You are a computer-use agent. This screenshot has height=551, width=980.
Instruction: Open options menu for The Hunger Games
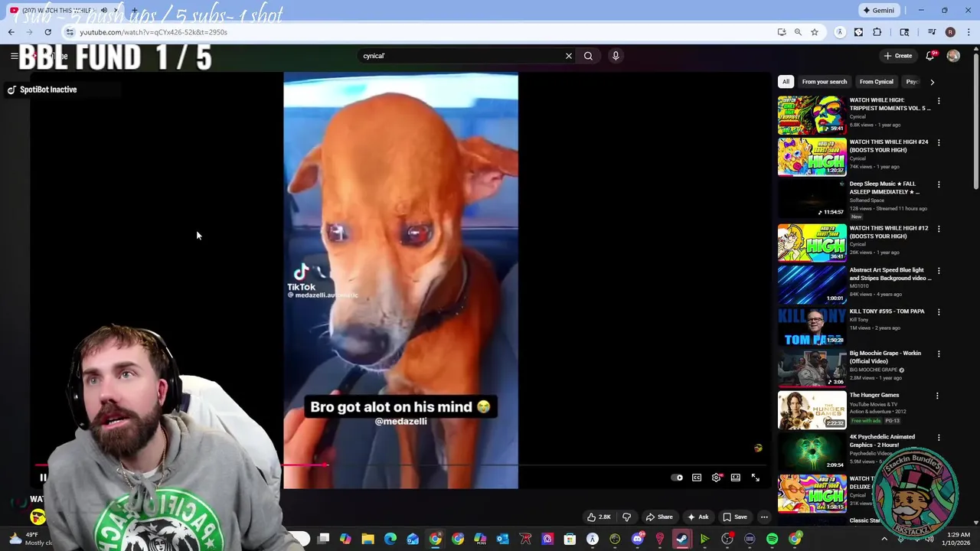point(939,396)
